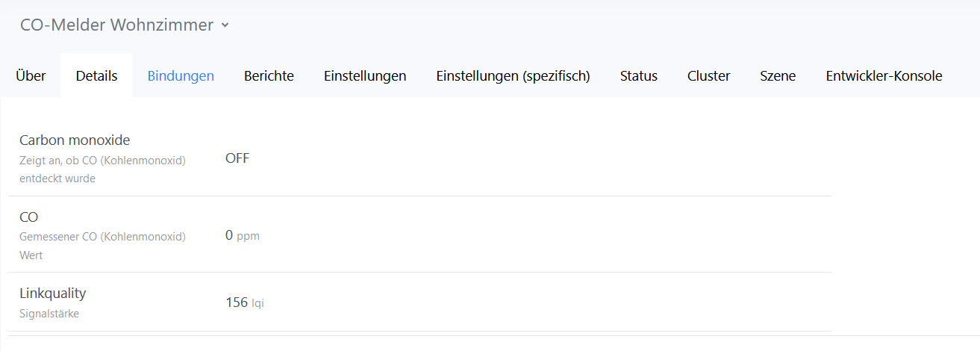
Task: Click the Carbon monoxide OFF value
Action: [x=237, y=158]
